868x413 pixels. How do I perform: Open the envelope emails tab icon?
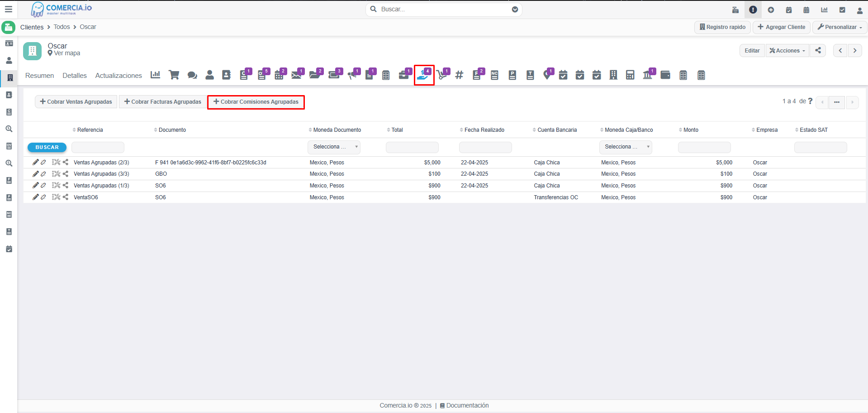click(x=297, y=74)
